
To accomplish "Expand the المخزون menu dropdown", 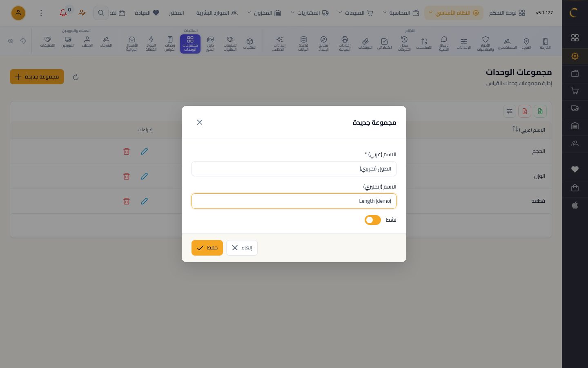I will point(264,13).
